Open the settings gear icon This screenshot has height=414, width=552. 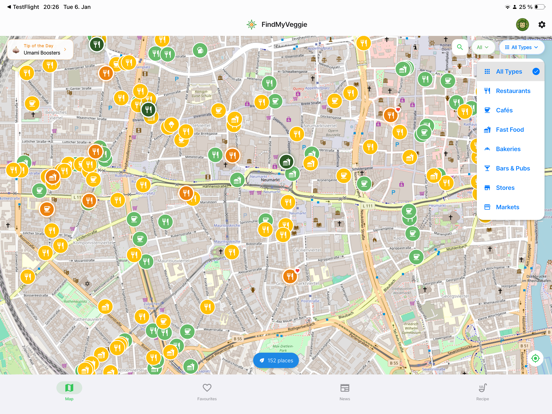click(541, 25)
